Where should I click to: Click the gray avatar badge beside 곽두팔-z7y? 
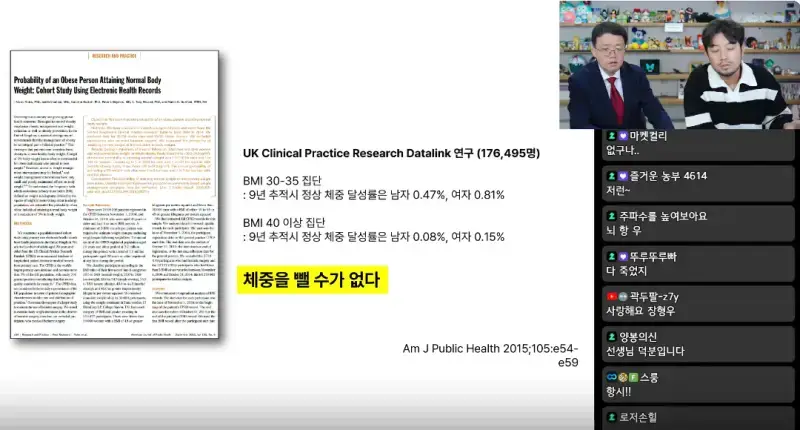(x=623, y=296)
